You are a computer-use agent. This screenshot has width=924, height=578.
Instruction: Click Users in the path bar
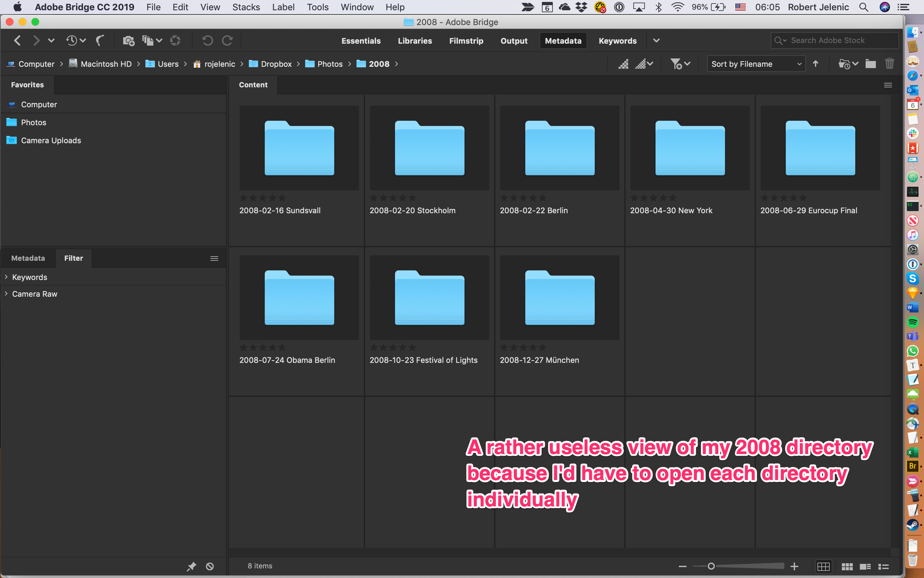tap(162, 64)
